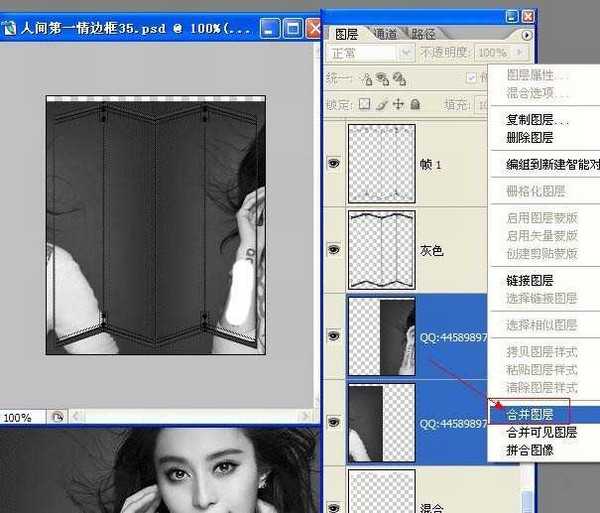Click the lock position move icon
Image resolution: width=600 pixels, height=513 pixels.
(x=398, y=104)
